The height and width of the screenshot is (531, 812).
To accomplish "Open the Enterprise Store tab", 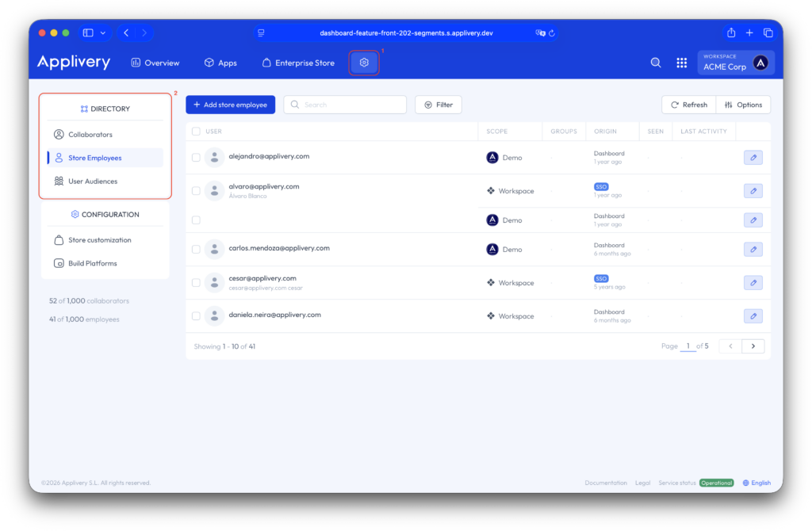I will point(298,63).
